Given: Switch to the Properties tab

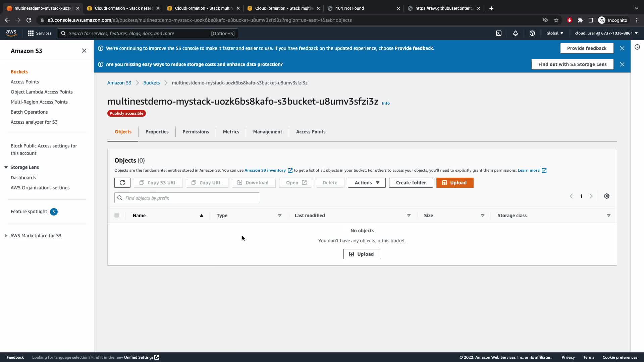Looking at the screenshot, I should click(x=157, y=132).
